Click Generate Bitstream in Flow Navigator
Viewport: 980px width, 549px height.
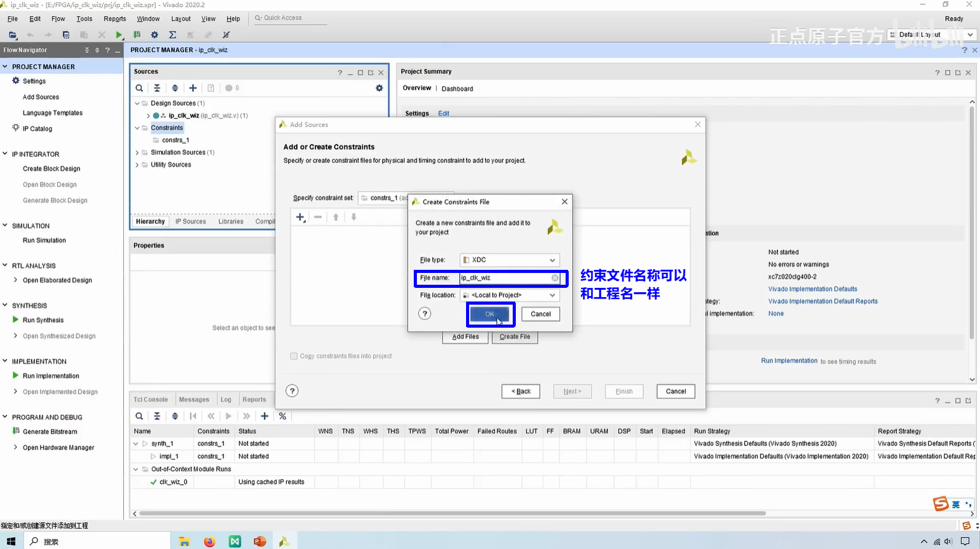(x=50, y=431)
